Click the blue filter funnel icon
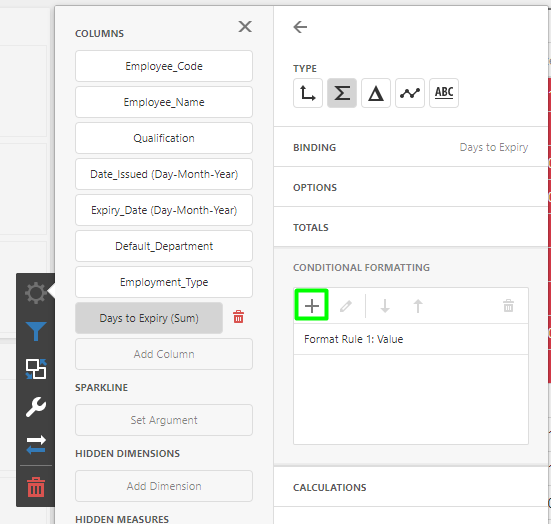The height and width of the screenshot is (524, 551). coord(35,331)
